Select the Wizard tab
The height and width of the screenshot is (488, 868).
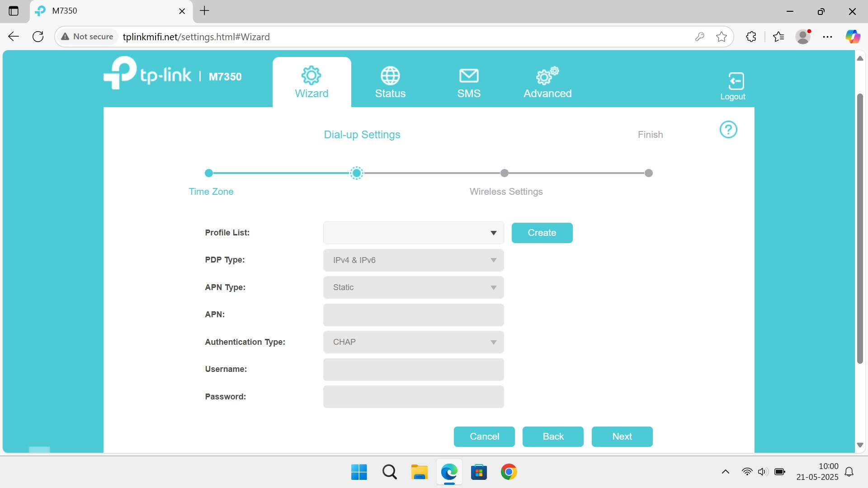311,83
